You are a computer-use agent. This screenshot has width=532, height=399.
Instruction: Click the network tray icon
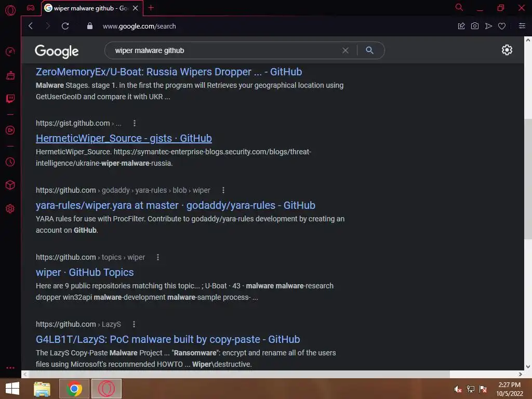pyautogui.click(x=471, y=389)
